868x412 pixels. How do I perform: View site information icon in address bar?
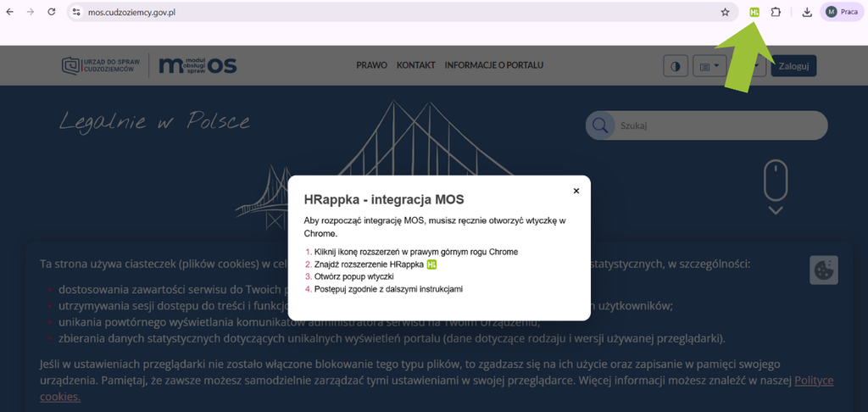pos(76,12)
